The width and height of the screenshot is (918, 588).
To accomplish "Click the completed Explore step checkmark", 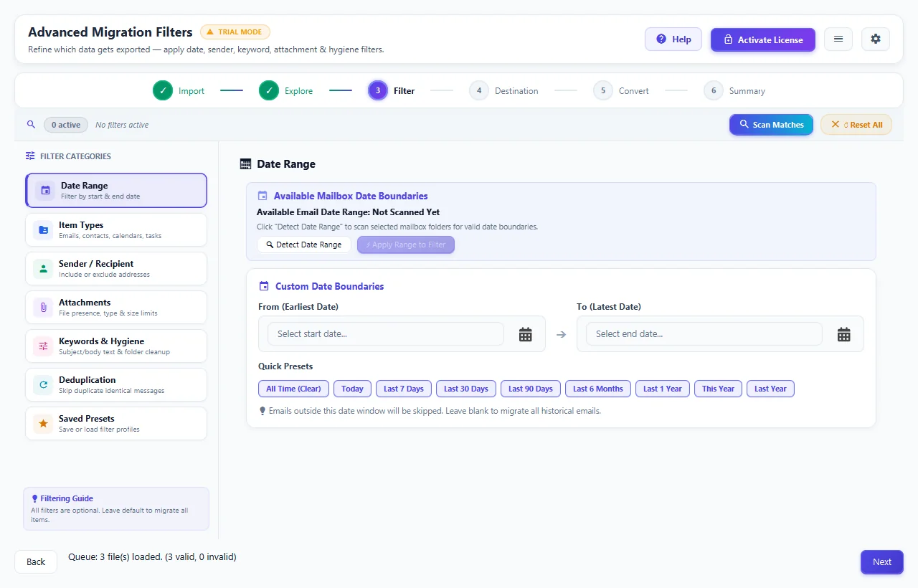I will [x=269, y=91].
